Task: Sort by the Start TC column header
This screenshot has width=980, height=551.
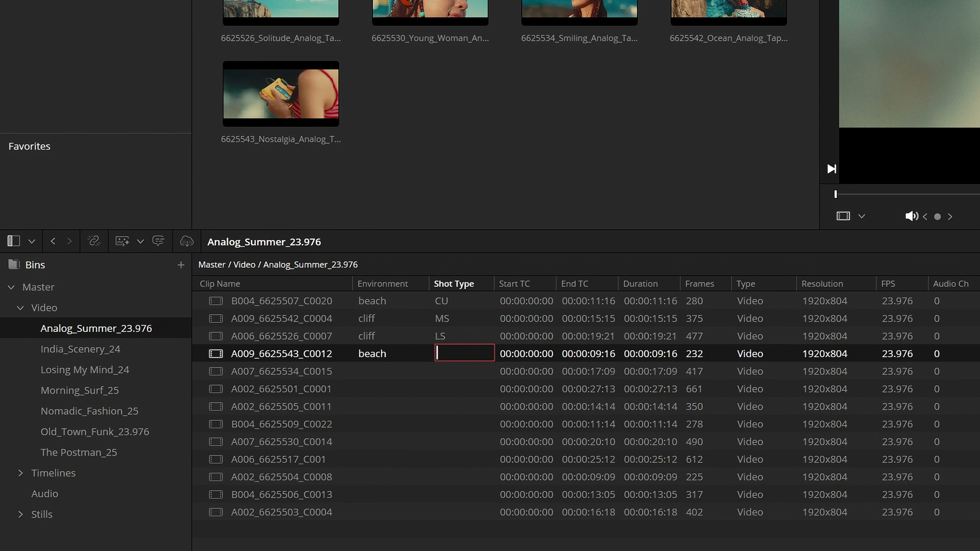Action: 514,284
